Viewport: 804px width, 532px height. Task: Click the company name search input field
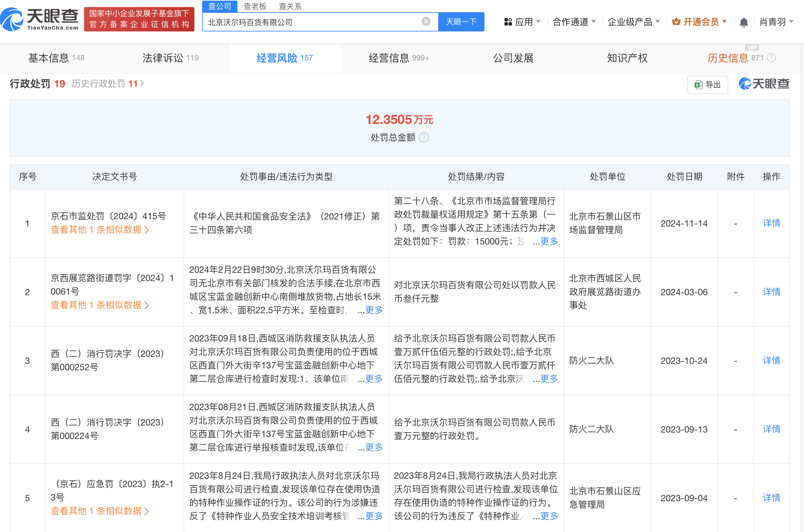312,22
